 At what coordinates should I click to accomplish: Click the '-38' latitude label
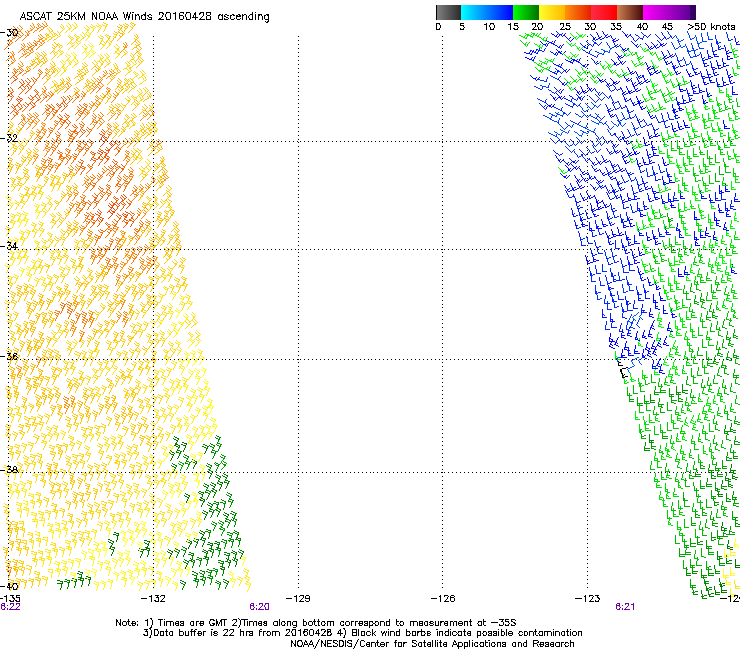coord(9,470)
